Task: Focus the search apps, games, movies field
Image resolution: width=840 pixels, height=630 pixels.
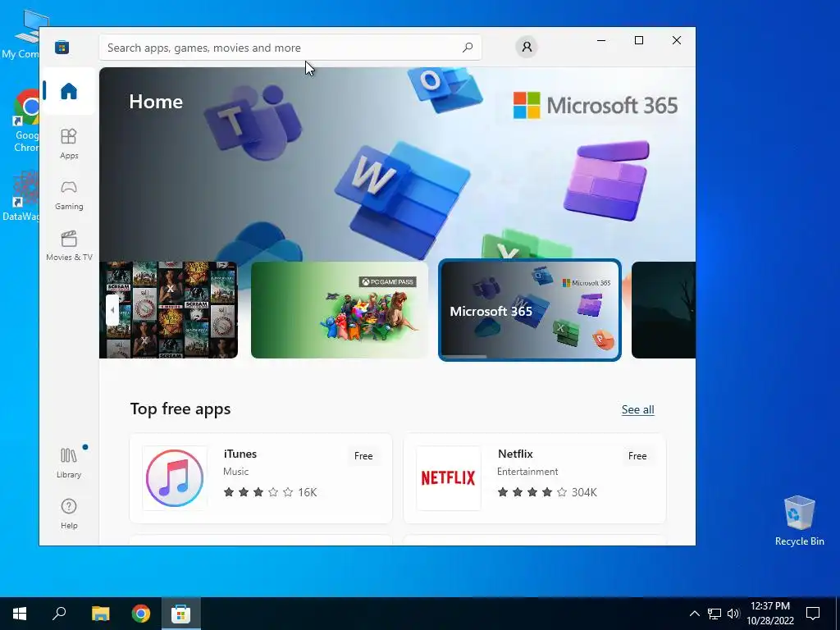Action: [x=290, y=48]
